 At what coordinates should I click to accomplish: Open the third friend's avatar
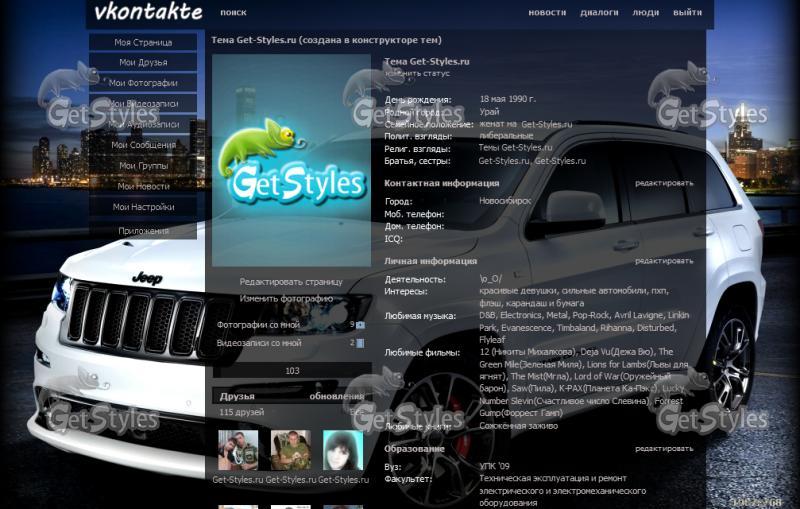[x=342, y=450]
